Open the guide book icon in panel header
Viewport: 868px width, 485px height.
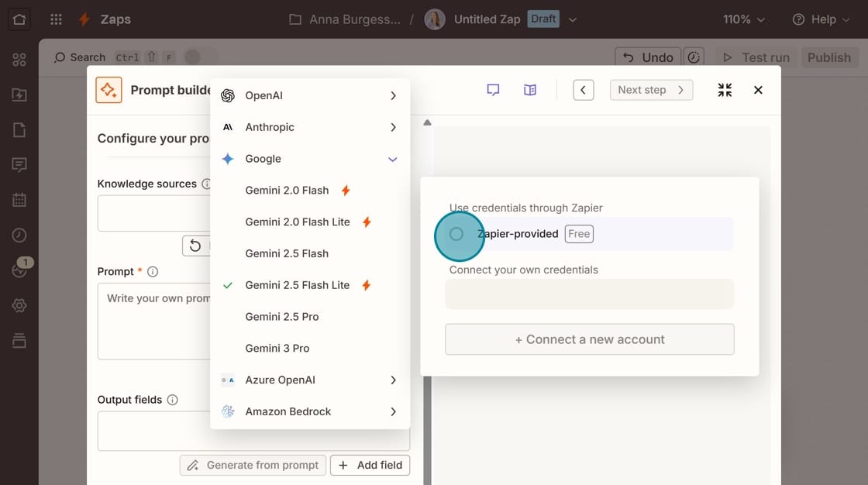pos(530,90)
